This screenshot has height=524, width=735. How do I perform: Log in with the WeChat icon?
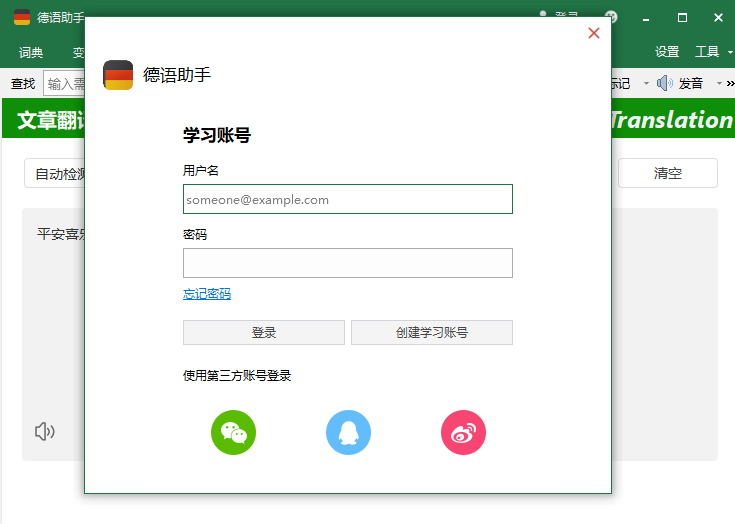[x=233, y=432]
